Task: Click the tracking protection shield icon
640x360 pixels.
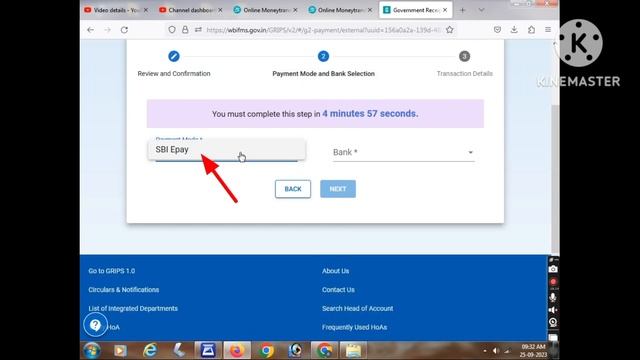Action: 172,30
